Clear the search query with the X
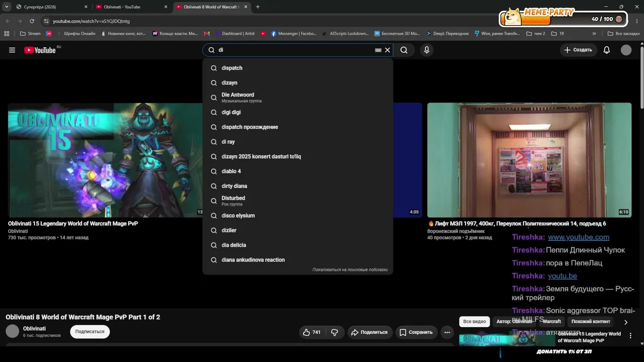This screenshot has width=644, height=362. click(x=387, y=50)
